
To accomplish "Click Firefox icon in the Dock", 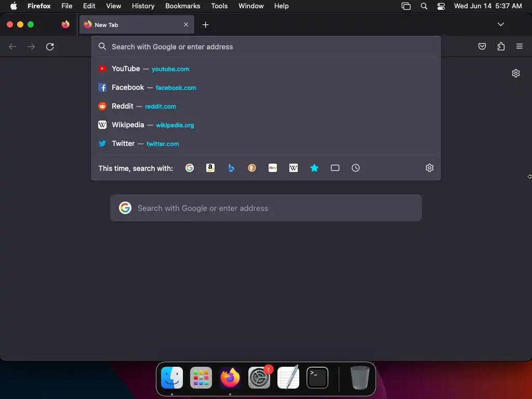I will [230, 378].
